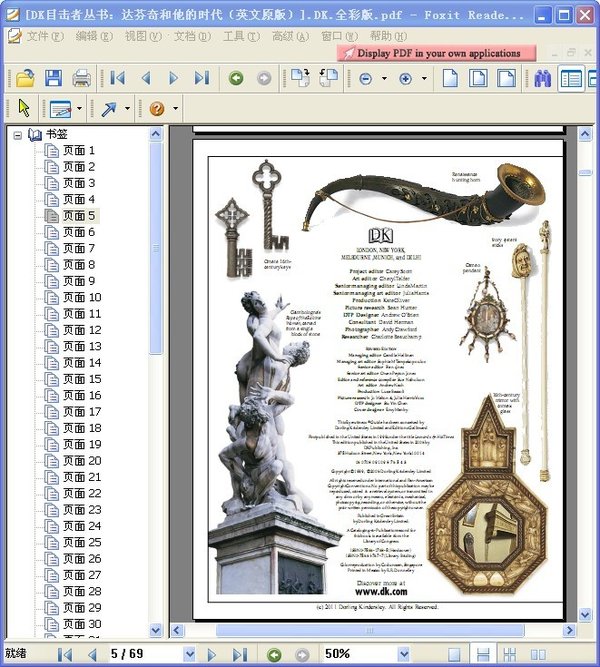Open the 编辑 menu
This screenshot has height=667, width=600.
point(94,37)
